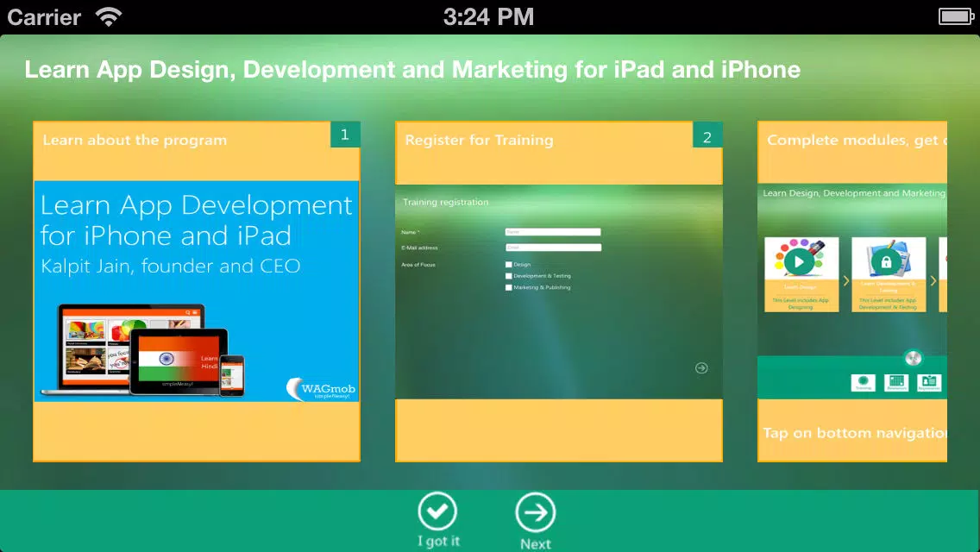
Task: Tap the lock icon on Development tile
Action: click(x=886, y=262)
